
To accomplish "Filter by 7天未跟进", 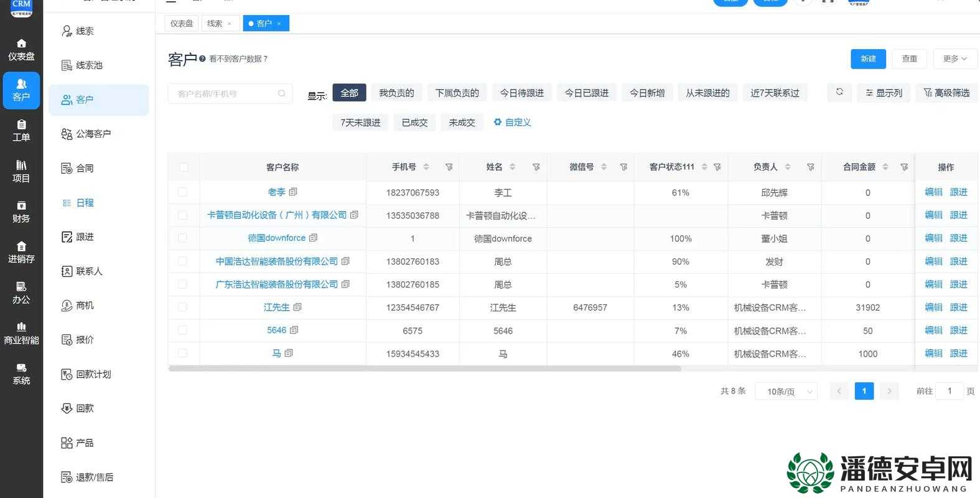I will 360,123.
